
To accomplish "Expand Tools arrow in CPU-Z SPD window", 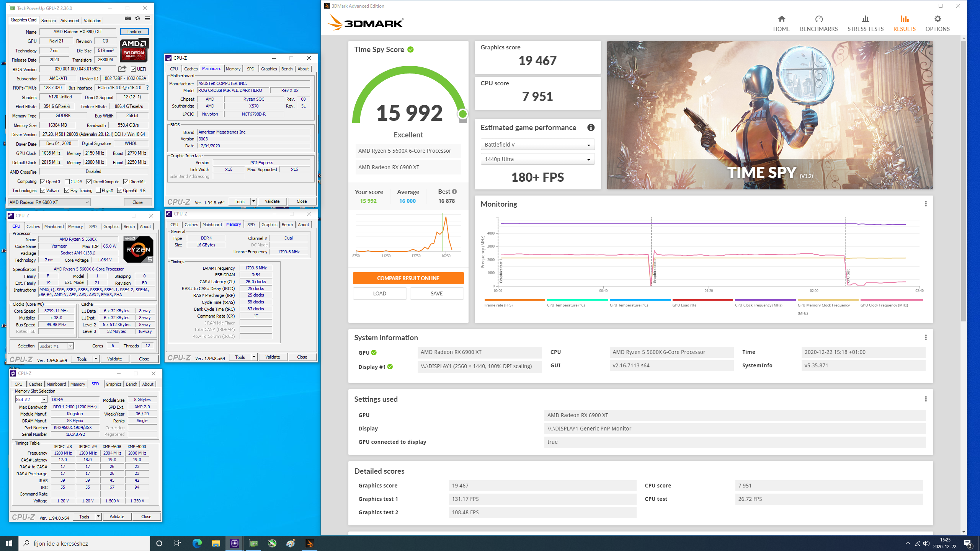I will pyautogui.click(x=98, y=517).
